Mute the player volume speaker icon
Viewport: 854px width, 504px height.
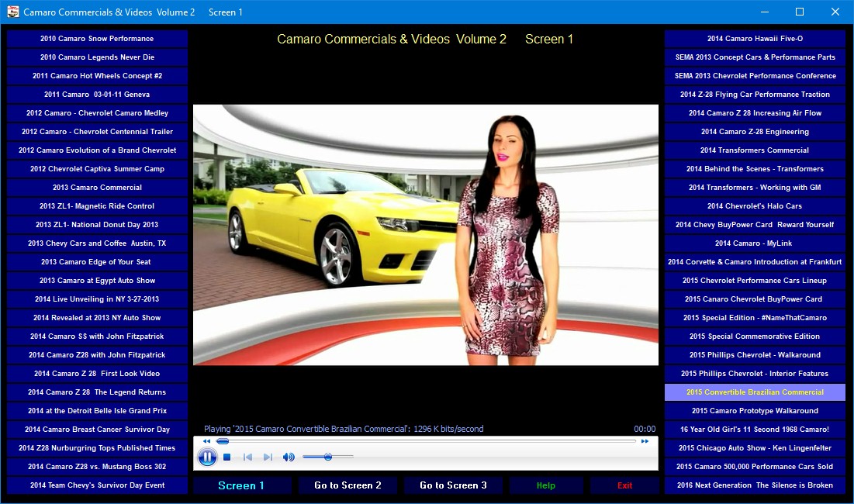289,457
